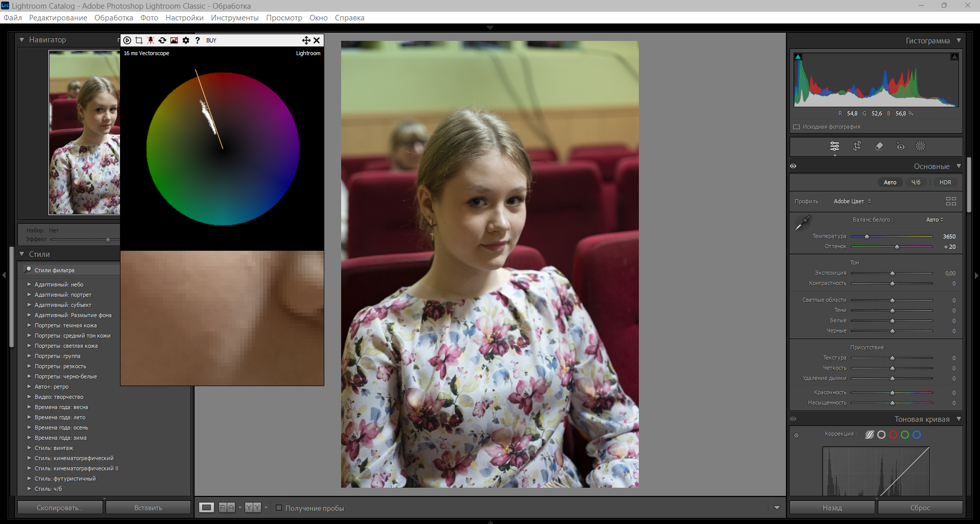
Task: Open the Adobe Цвет profile dropdown
Action: (852, 201)
